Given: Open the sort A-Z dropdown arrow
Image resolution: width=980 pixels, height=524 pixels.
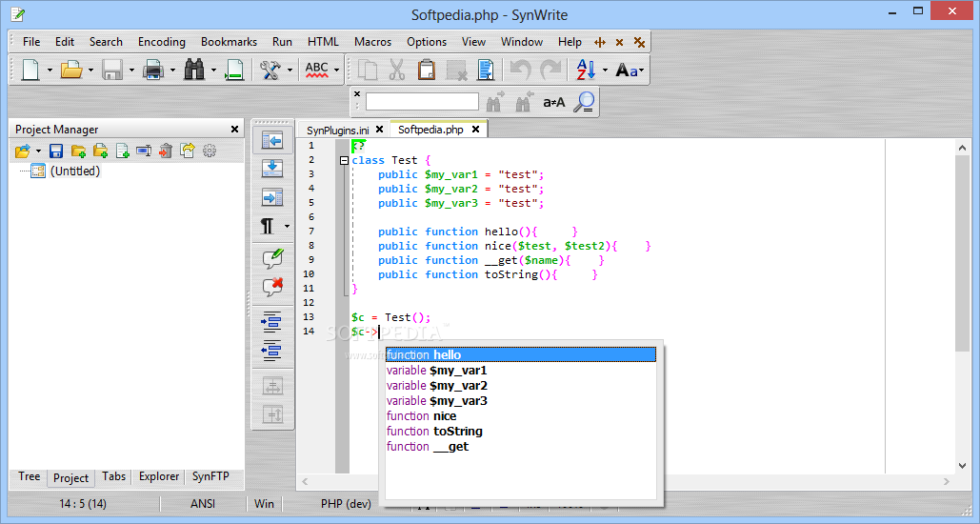Looking at the screenshot, I should (605, 71).
